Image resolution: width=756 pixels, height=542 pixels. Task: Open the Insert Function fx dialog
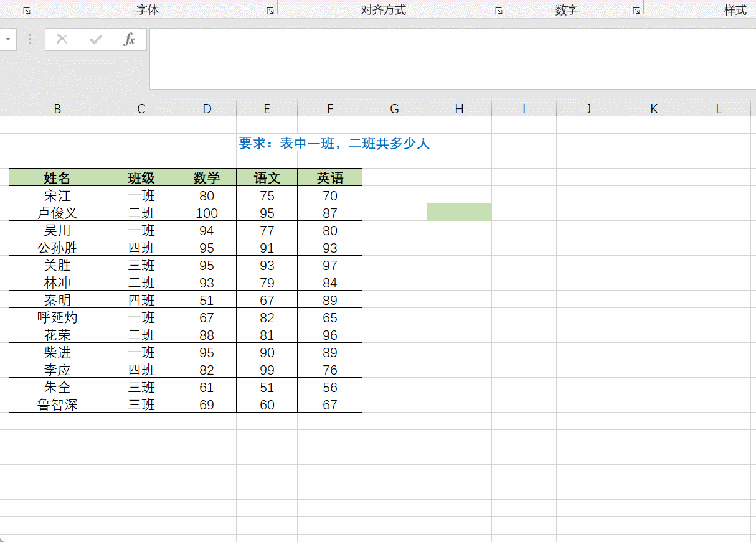pyautogui.click(x=129, y=40)
